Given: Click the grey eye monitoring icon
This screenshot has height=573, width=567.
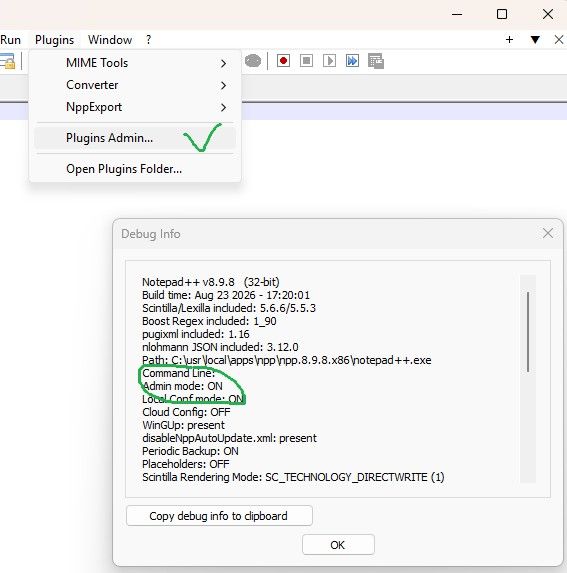Looking at the screenshot, I should pos(253,61).
